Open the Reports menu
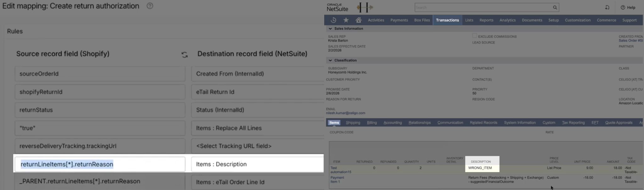644x190 pixels. 486,20
